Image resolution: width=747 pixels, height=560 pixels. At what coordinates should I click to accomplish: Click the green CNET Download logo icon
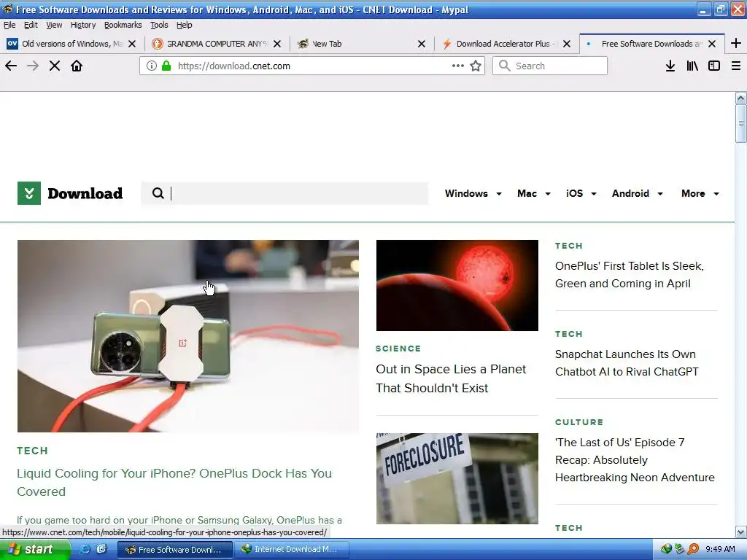coord(29,193)
